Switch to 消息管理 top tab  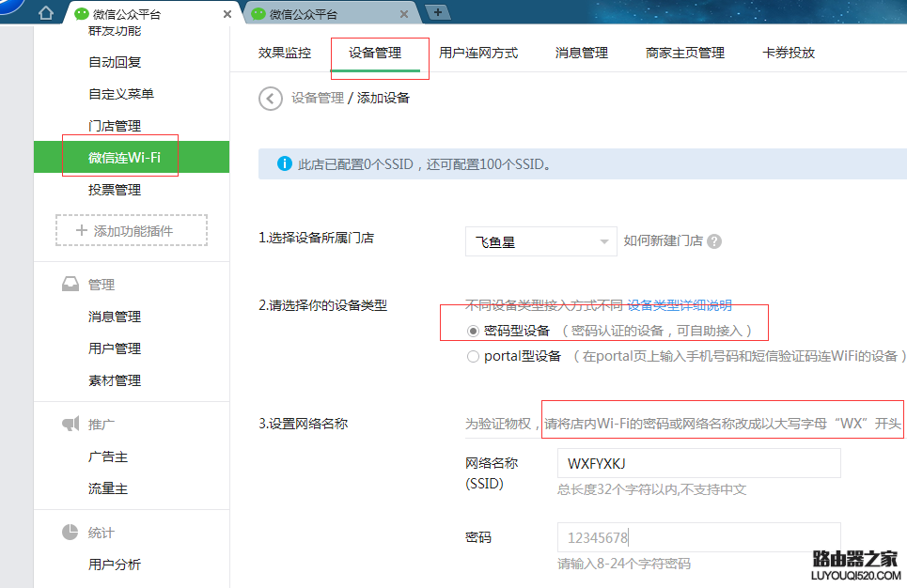(582, 54)
